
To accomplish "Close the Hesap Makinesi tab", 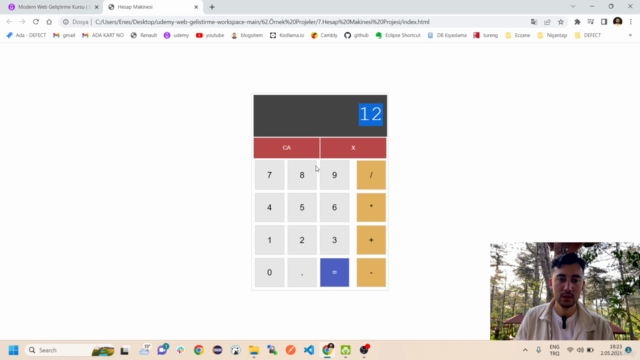I will [196, 7].
